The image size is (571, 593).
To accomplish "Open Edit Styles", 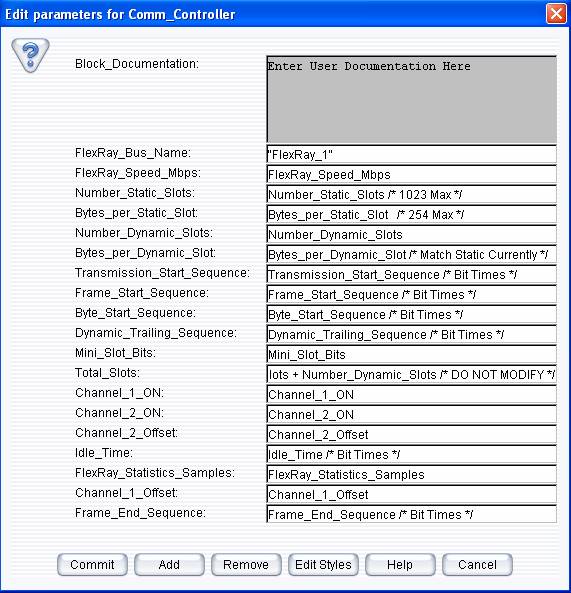I will tap(323, 565).
